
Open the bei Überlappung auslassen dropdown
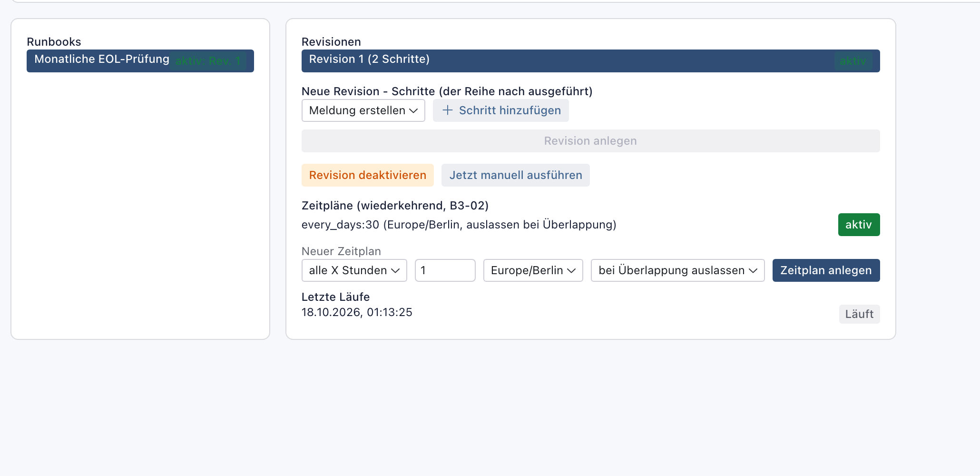(x=677, y=270)
